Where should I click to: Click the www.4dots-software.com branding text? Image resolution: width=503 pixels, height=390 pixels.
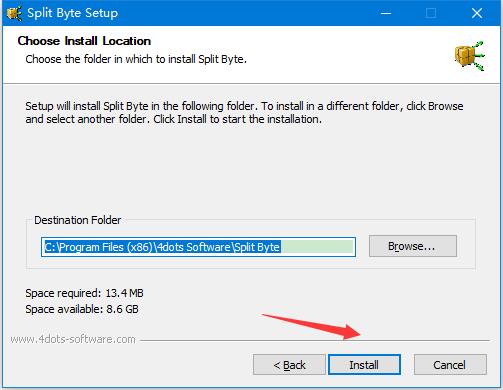73,339
